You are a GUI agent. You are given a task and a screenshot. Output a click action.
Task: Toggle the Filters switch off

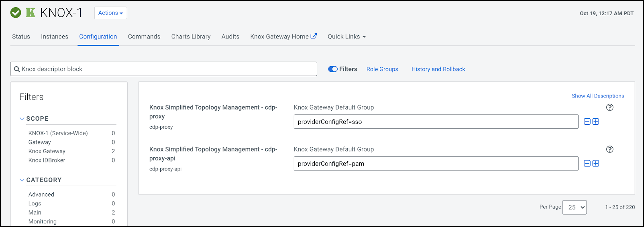tap(333, 69)
